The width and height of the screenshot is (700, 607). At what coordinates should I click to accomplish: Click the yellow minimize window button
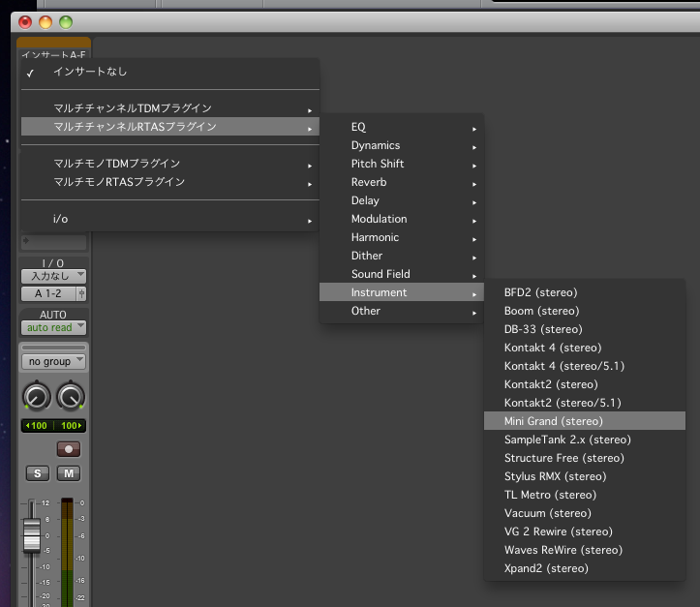click(46, 22)
